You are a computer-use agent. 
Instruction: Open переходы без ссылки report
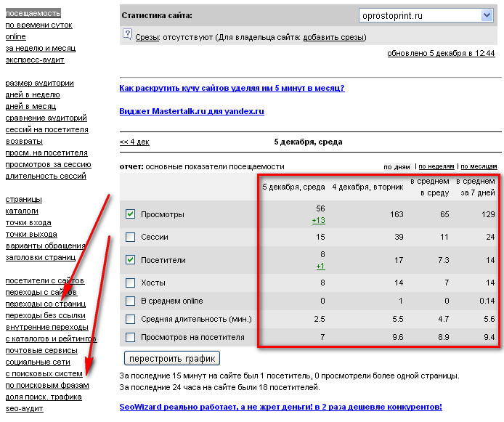coord(45,316)
